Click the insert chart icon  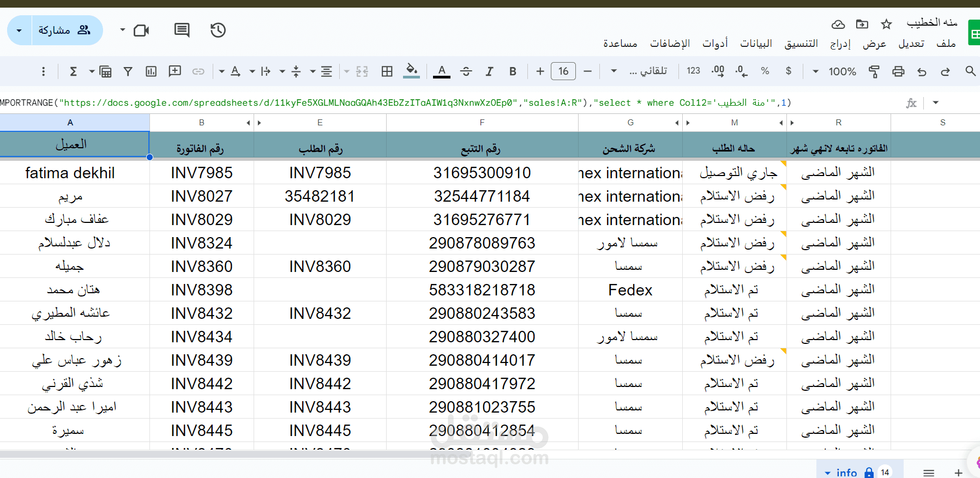(x=151, y=71)
